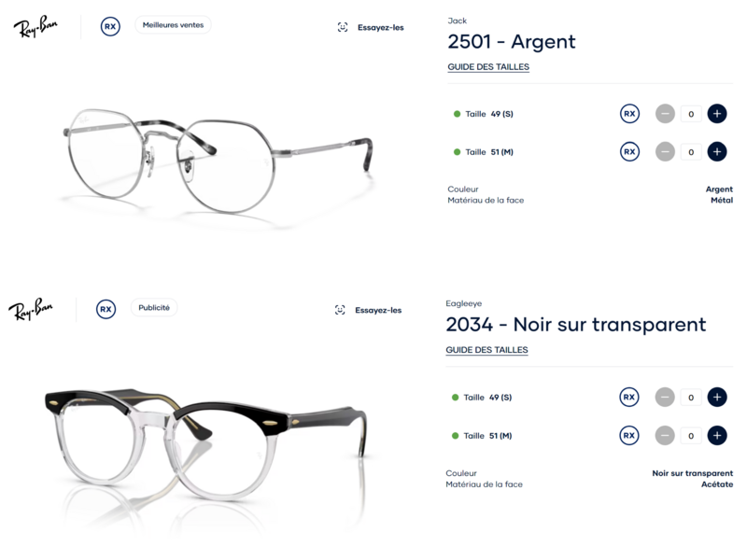Open GUIDE DES TAILLES for Eagleeye 2034

(486, 350)
